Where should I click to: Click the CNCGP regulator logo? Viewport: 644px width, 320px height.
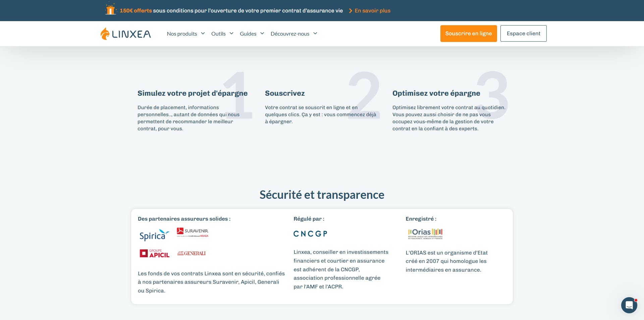point(310,234)
